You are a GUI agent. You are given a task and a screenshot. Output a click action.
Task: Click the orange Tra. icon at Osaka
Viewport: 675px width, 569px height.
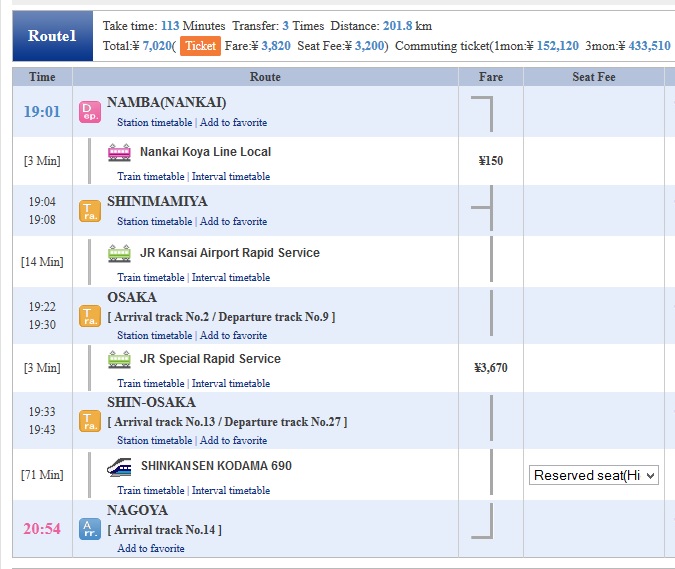(x=90, y=316)
